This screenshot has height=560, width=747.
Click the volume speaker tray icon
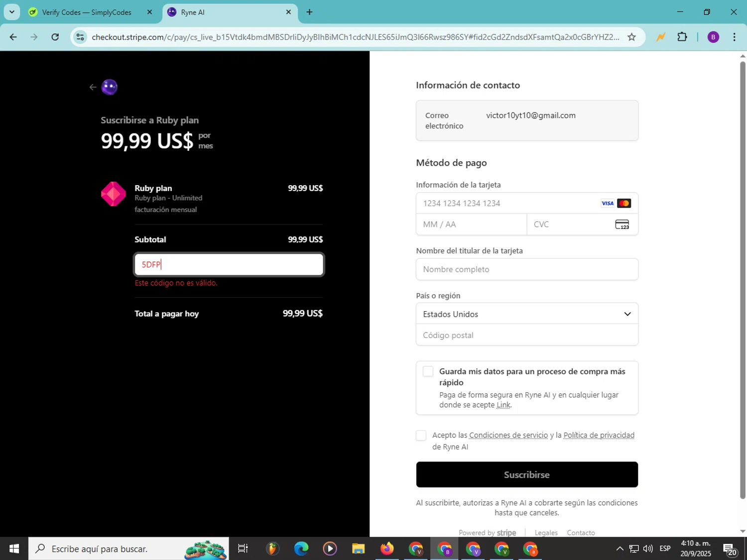tap(648, 549)
